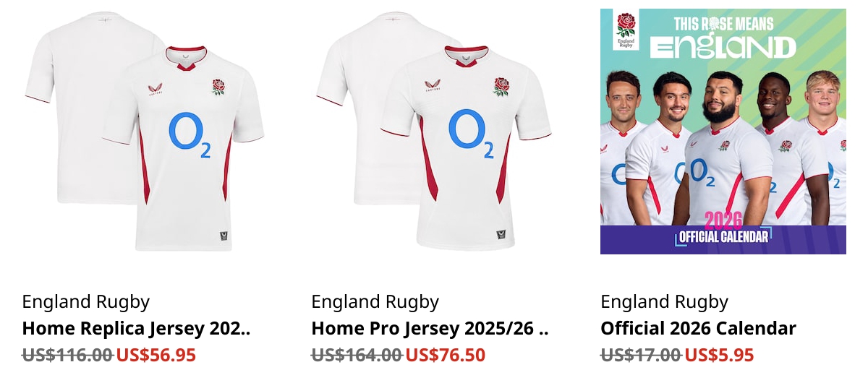Viewport: 868px width, 383px height.
Task: Click the rose crest on the Pro Jersey
Action: pyautogui.click(x=501, y=86)
